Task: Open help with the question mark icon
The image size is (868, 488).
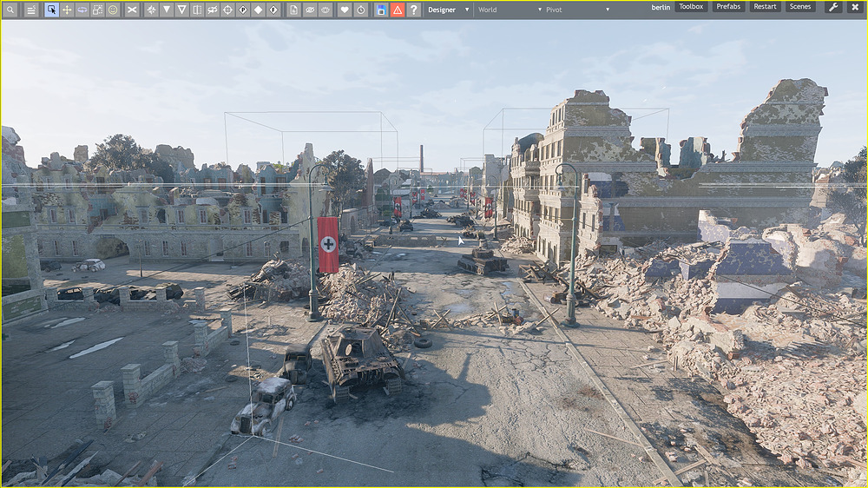Action: point(413,10)
